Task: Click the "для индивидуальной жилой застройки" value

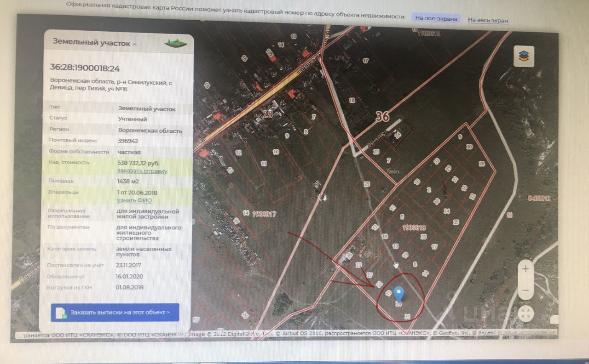Action: pyautogui.click(x=148, y=214)
